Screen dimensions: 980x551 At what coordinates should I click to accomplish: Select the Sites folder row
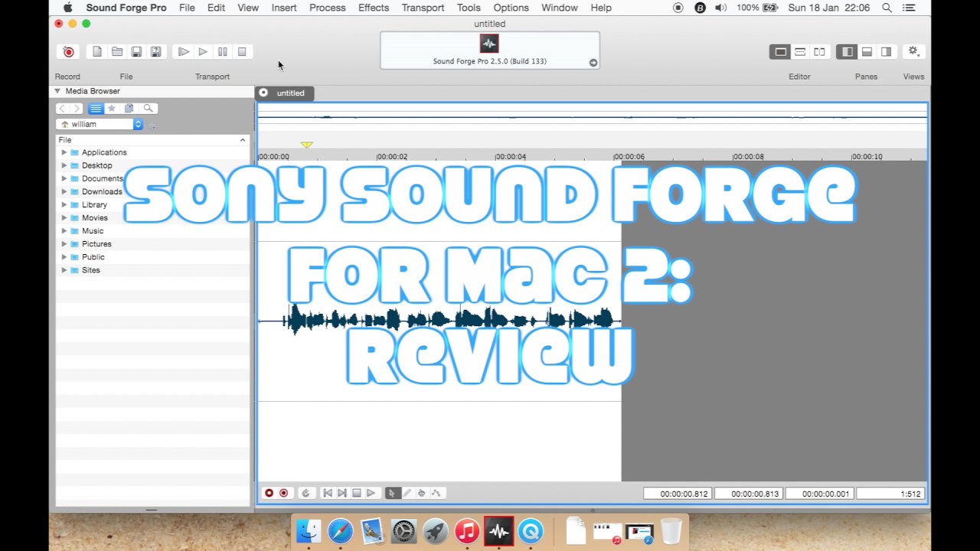[x=152, y=270]
